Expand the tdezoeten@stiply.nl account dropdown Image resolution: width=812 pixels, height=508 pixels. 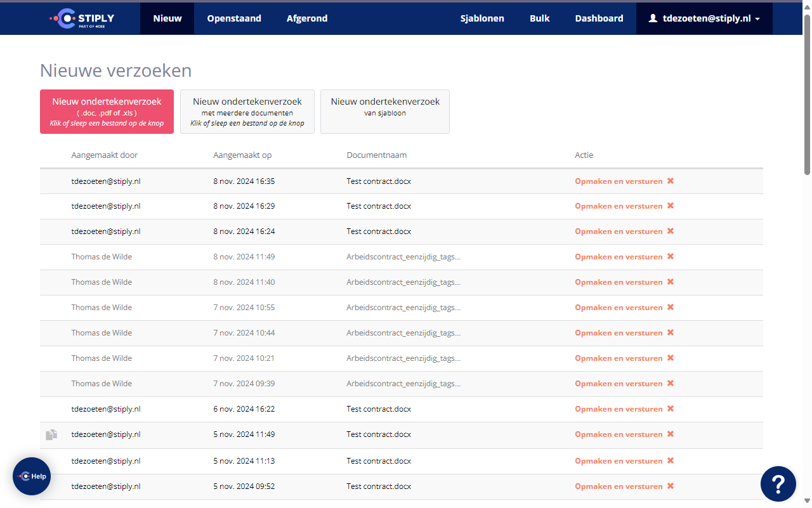pos(704,18)
